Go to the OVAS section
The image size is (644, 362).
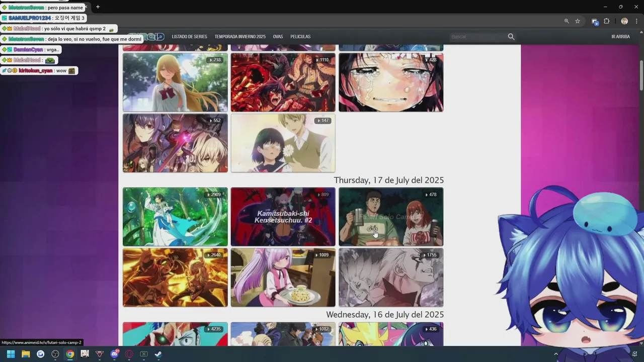(x=278, y=37)
